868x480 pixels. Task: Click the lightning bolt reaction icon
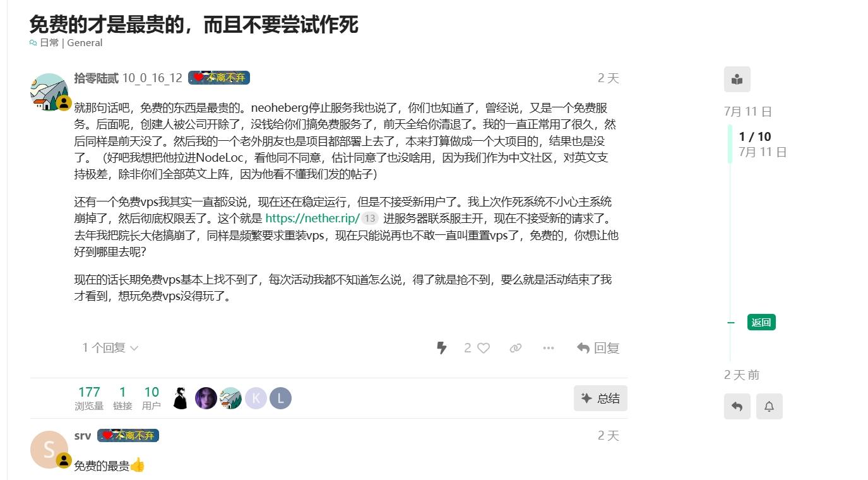tap(442, 348)
